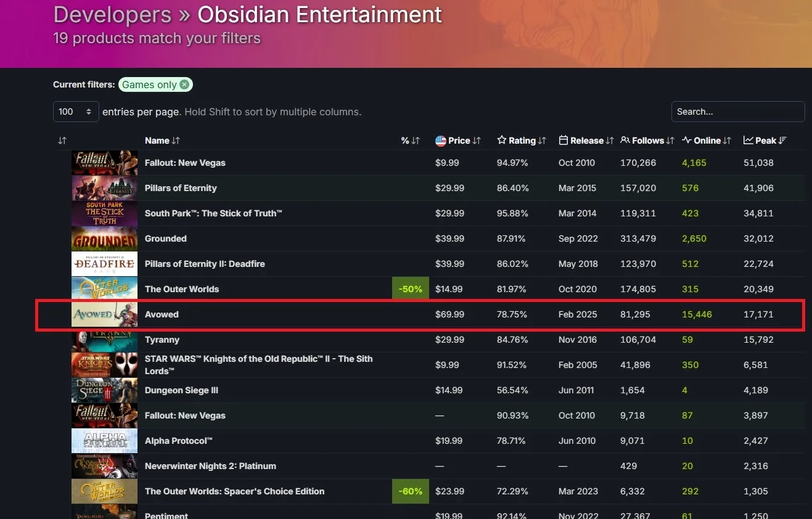Image resolution: width=812 pixels, height=519 pixels.
Task: Remove the Games only filter
Action: tap(184, 85)
